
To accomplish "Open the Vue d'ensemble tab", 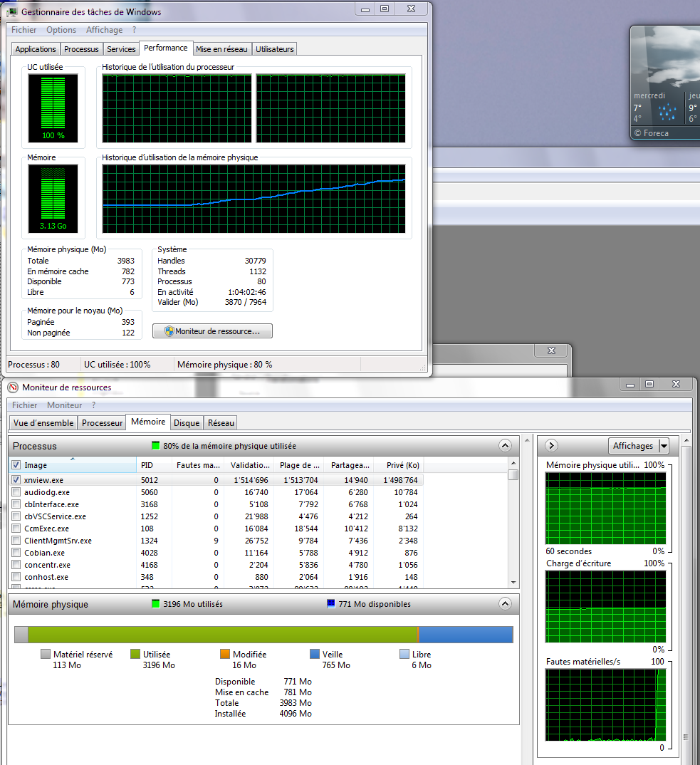I will [x=43, y=423].
